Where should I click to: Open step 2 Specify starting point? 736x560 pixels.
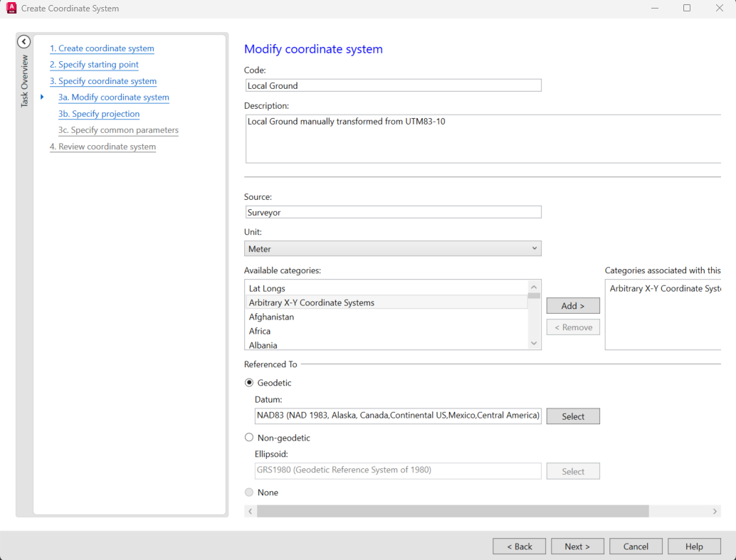[94, 64]
